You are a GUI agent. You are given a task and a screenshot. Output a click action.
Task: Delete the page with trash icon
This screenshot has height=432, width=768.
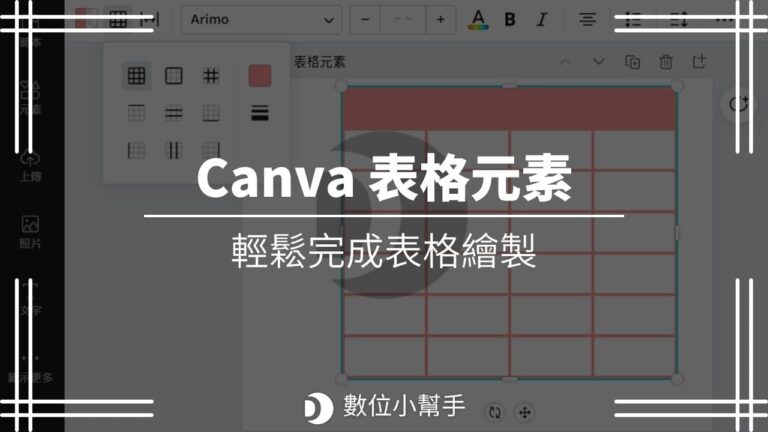pos(666,62)
